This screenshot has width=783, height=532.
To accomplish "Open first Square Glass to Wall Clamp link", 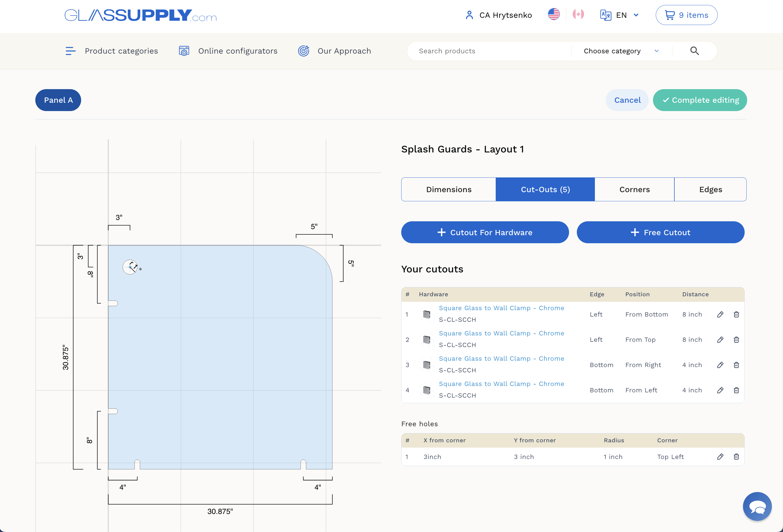I will 501,308.
